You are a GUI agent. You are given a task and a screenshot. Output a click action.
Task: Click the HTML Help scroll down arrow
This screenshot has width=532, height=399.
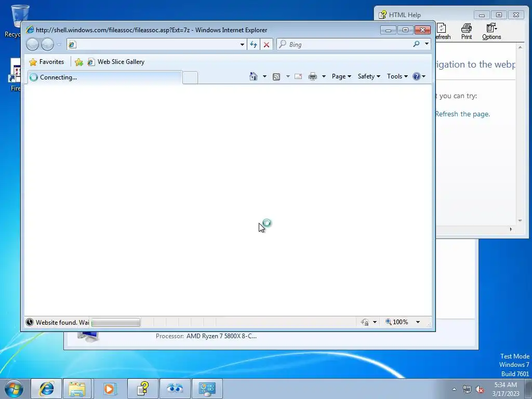[x=520, y=220]
